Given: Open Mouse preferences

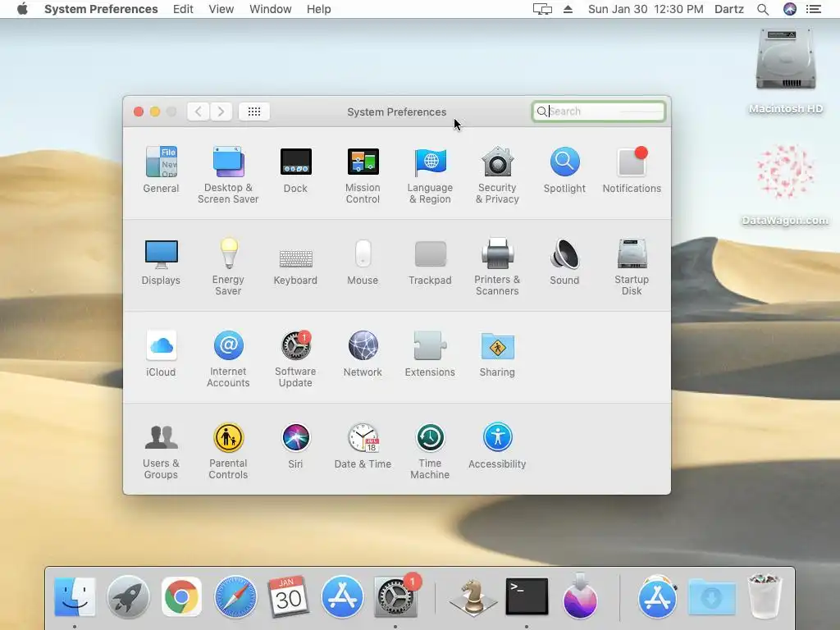Looking at the screenshot, I should (363, 262).
